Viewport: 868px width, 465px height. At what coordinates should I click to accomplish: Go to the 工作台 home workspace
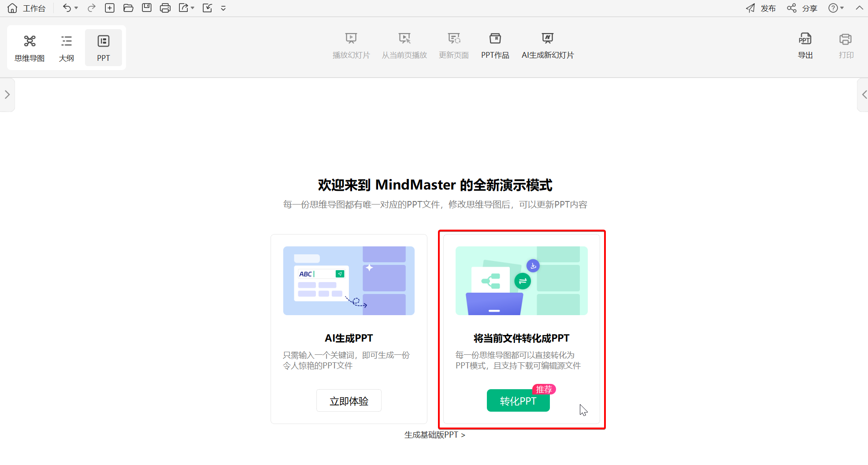27,8
